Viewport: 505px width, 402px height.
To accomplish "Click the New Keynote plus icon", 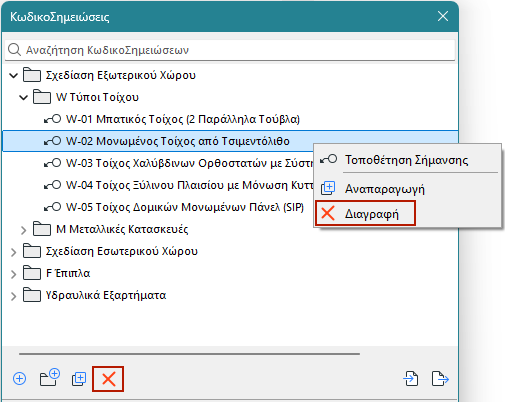I will [x=20, y=379].
